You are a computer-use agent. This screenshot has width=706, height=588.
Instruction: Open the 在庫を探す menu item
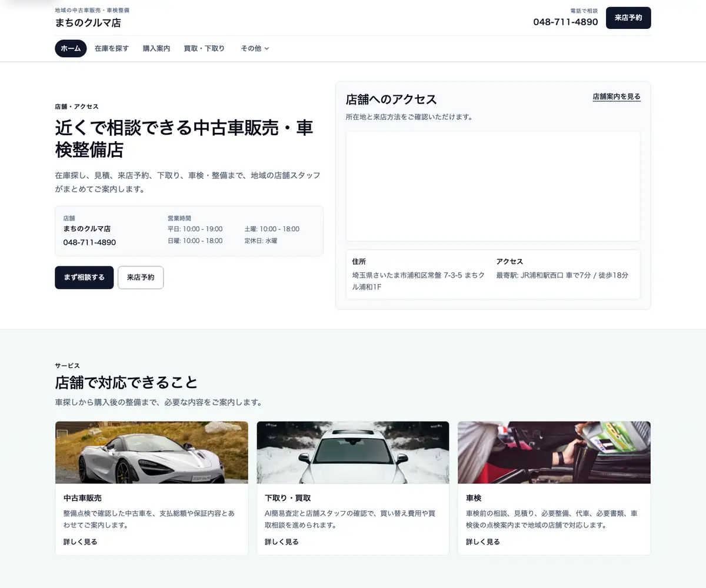(112, 48)
